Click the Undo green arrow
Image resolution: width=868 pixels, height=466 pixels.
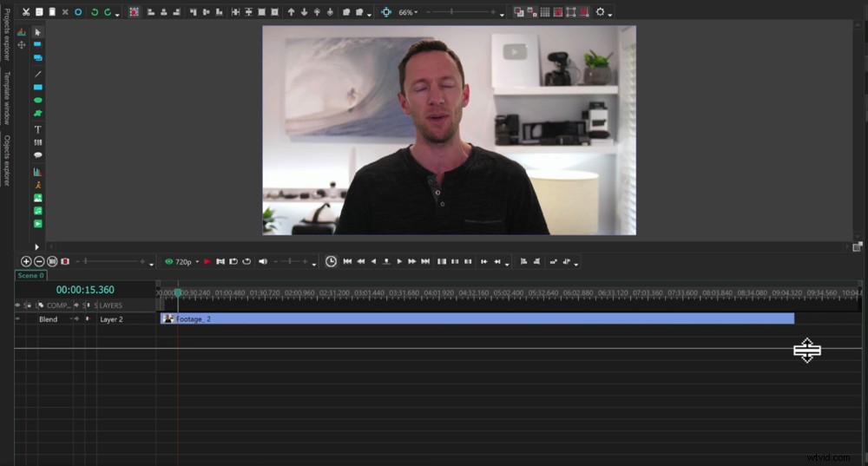(x=95, y=11)
